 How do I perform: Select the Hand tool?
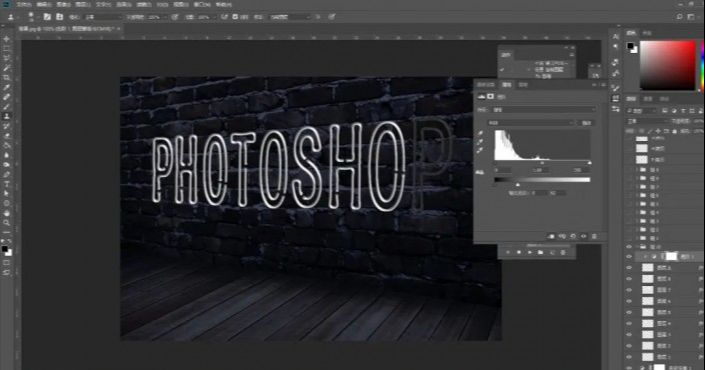coord(6,213)
